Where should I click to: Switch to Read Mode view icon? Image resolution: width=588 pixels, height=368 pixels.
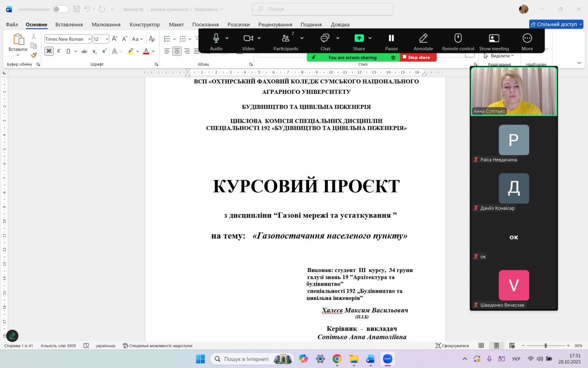tap(481, 346)
